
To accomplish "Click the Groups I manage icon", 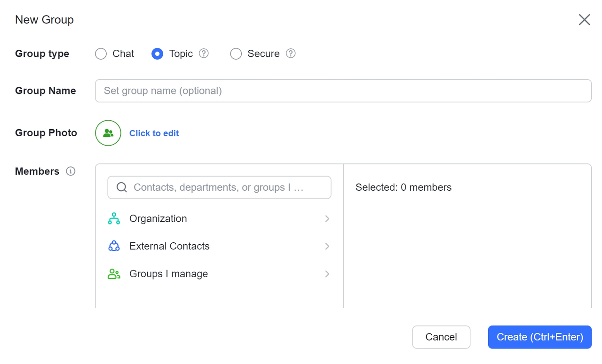I will point(114,274).
